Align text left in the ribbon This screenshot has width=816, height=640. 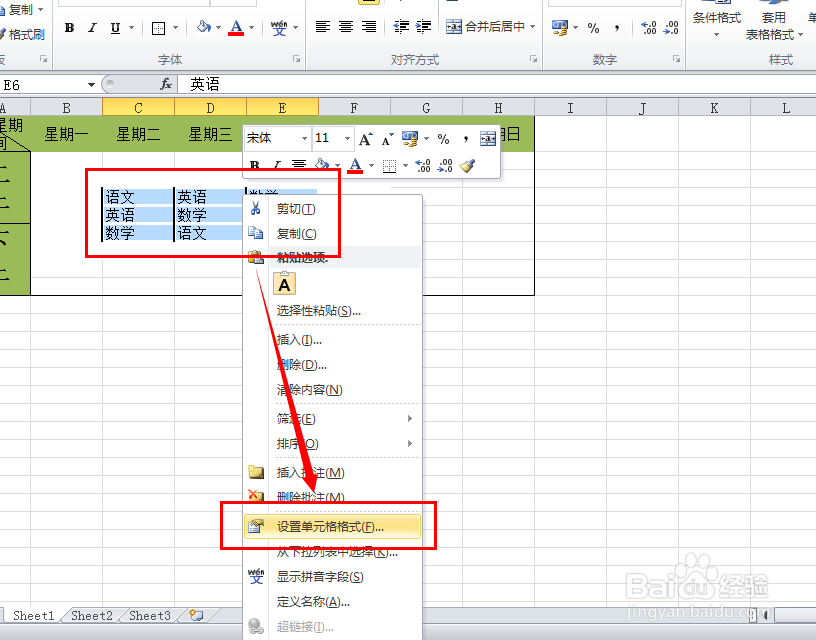click(x=323, y=27)
